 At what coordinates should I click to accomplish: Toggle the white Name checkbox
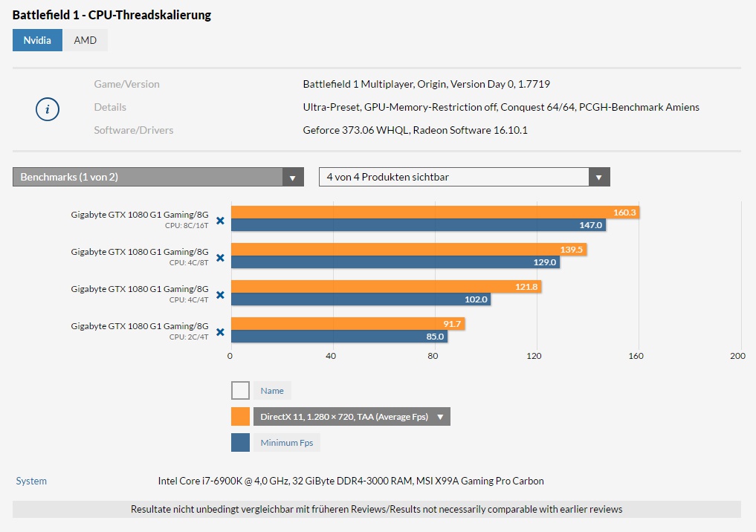pyautogui.click(x=240, y=390)
